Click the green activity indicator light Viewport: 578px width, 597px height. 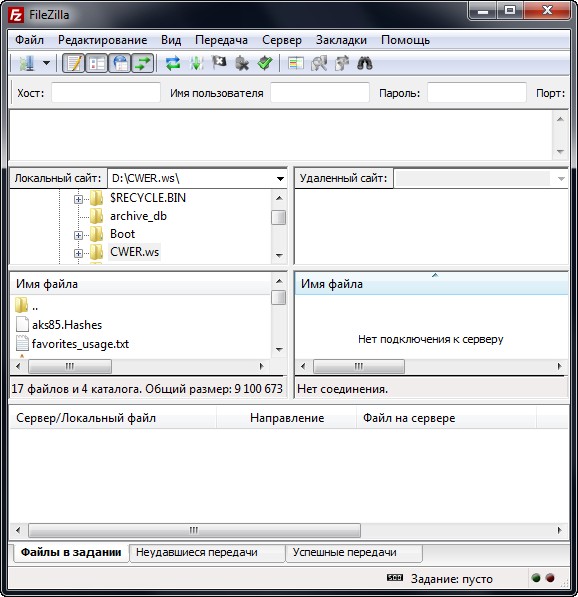(x=536, y=578)
